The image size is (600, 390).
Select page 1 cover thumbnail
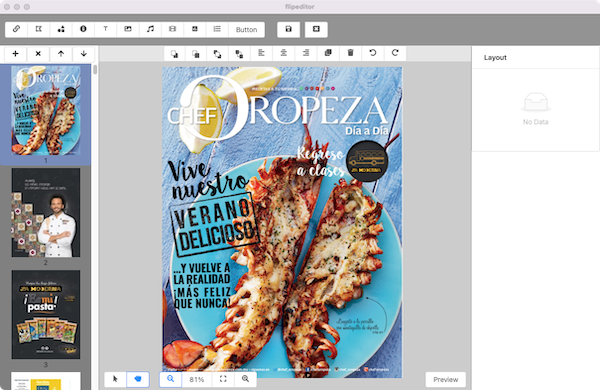point(46,110)
